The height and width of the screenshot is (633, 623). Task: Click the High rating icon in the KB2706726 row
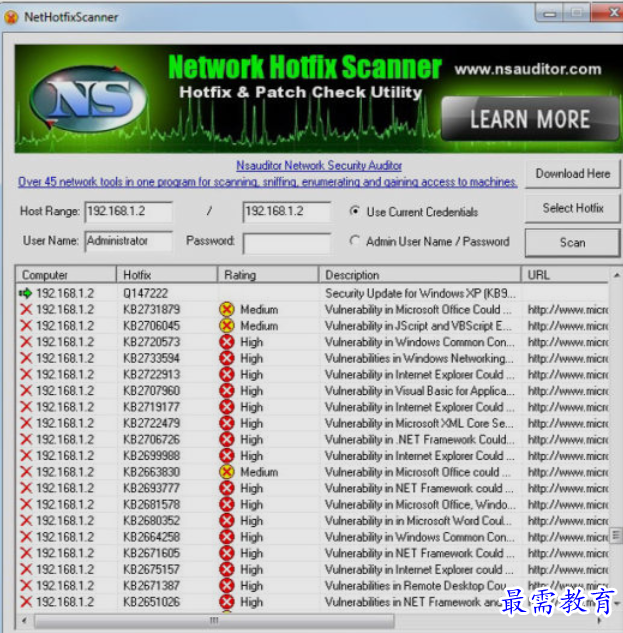click(227, 439)
